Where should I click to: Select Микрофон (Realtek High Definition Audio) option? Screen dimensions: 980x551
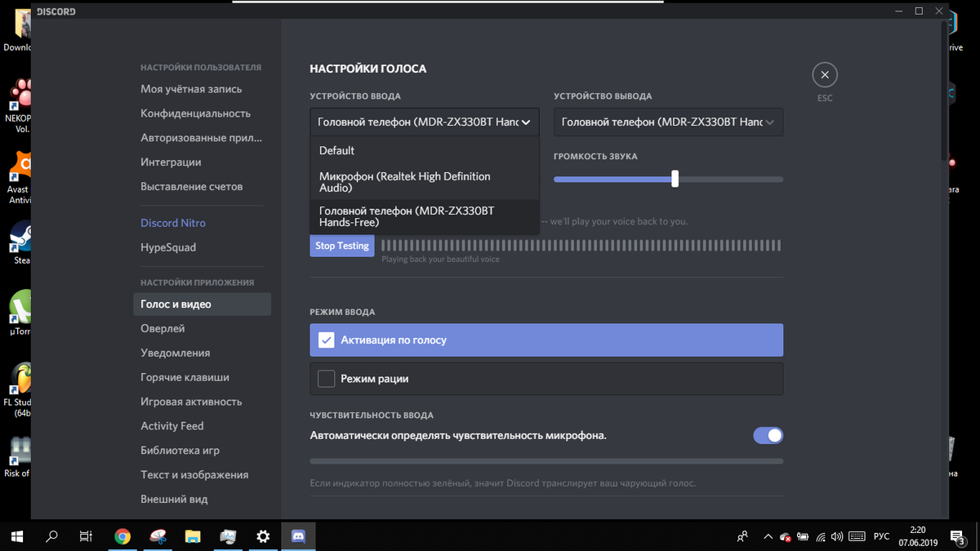point(425,182)
